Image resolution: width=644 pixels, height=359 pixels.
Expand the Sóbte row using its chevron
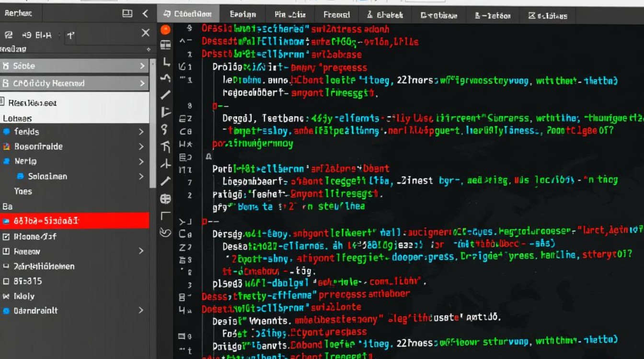pos(142,66)
